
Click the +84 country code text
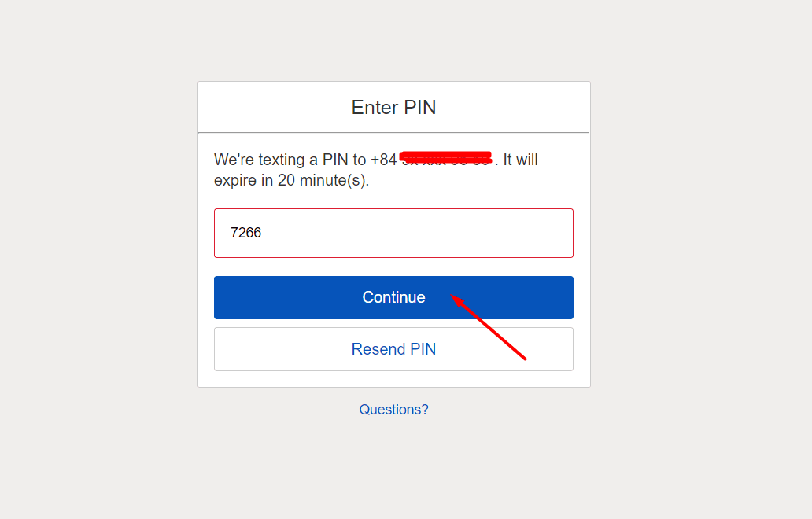tap(384, 160)
